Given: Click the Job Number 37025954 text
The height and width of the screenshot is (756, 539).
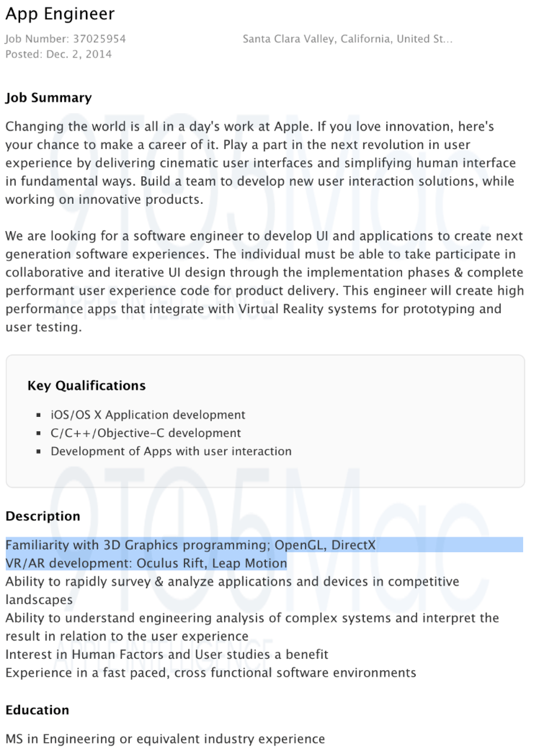Looking at the screenshot, I should [x=66, y=39].
